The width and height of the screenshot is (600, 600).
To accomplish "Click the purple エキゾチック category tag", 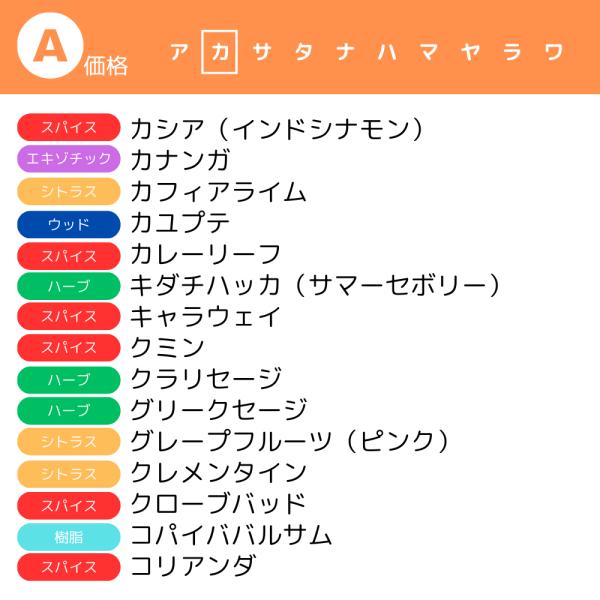I will click(x=69, y=159).
